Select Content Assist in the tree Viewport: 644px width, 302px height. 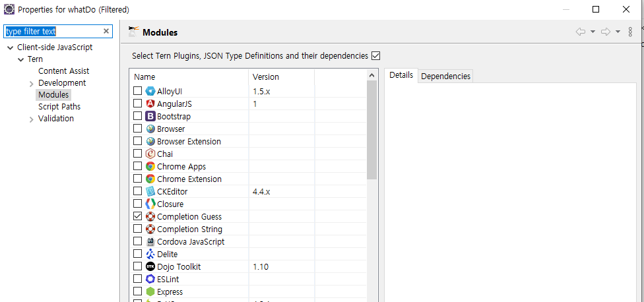pyautogui.click(x=63, y=71)
